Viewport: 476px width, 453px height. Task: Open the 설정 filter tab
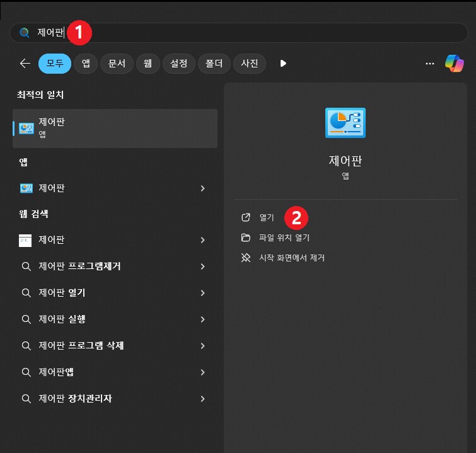coord(179,64)
